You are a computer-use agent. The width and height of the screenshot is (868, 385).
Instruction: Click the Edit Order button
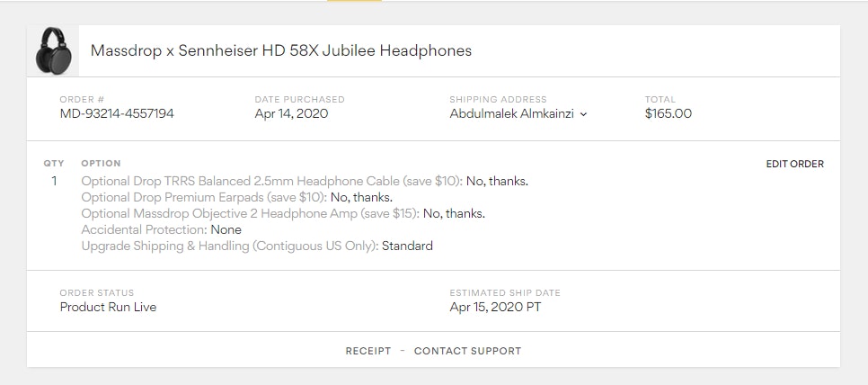(x=794, y=165)
